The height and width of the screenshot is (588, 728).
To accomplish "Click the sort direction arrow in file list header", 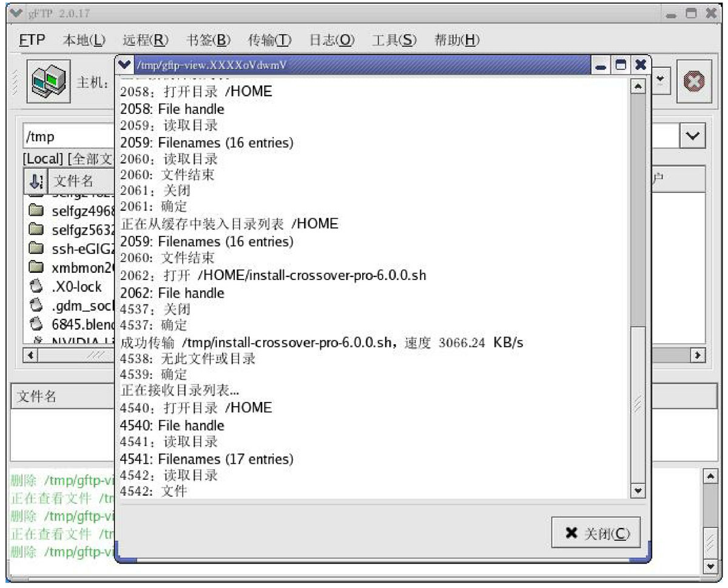I will tap(36, 181).
